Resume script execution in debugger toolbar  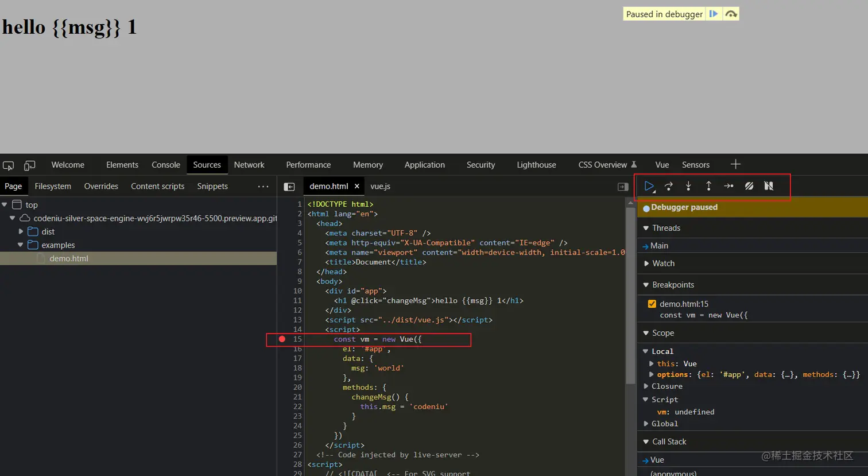point(649,186)
